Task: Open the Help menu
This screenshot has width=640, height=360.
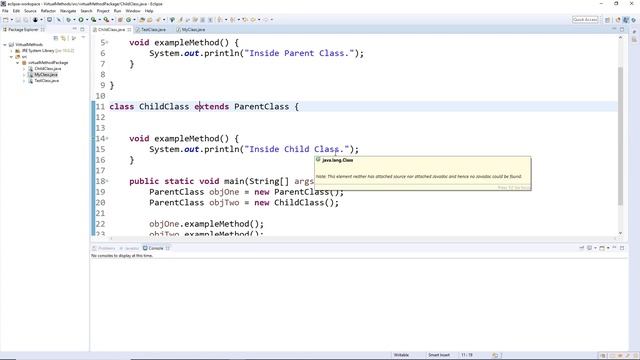Action: pos(149,11)
